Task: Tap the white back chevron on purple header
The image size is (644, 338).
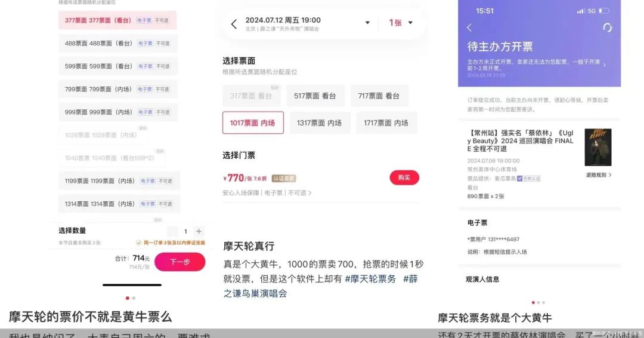Action: click(x=469, y=27)
